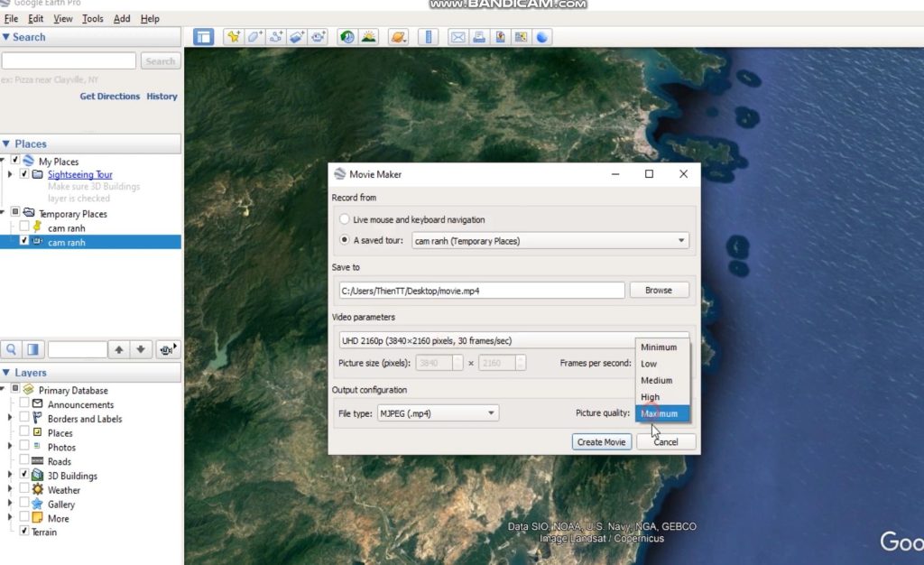Toggle sunlight with the sun icon
This screenshot has width=924, height=565.
pos(368,37)
